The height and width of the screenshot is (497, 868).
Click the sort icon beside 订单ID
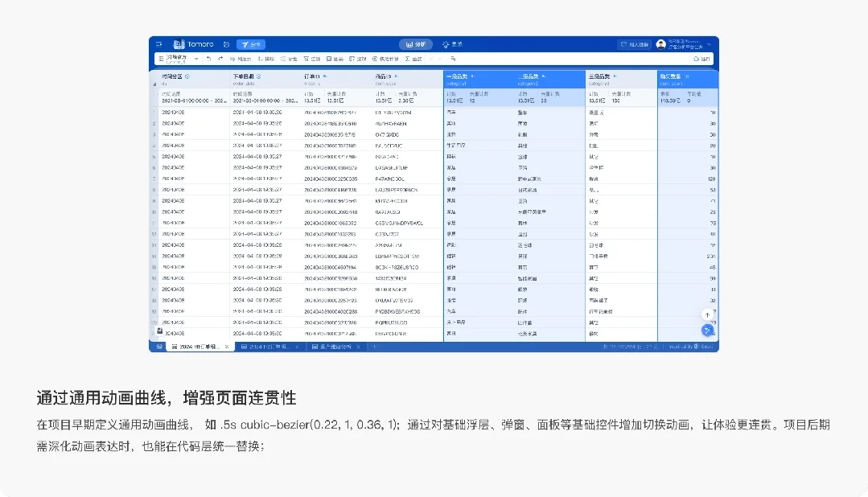[x=325, y=76]
